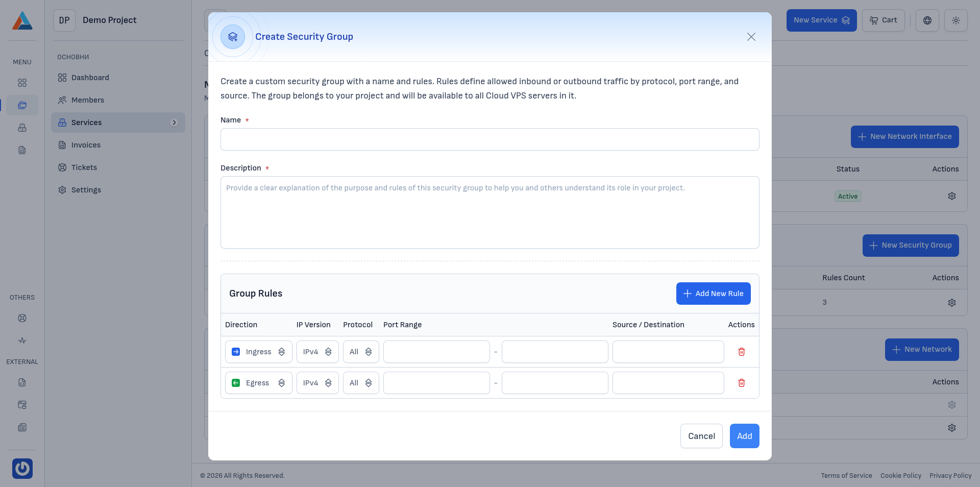Open the activity pulse icon in sidebar
Screen dimensions: 980x487
click(22, 340)
